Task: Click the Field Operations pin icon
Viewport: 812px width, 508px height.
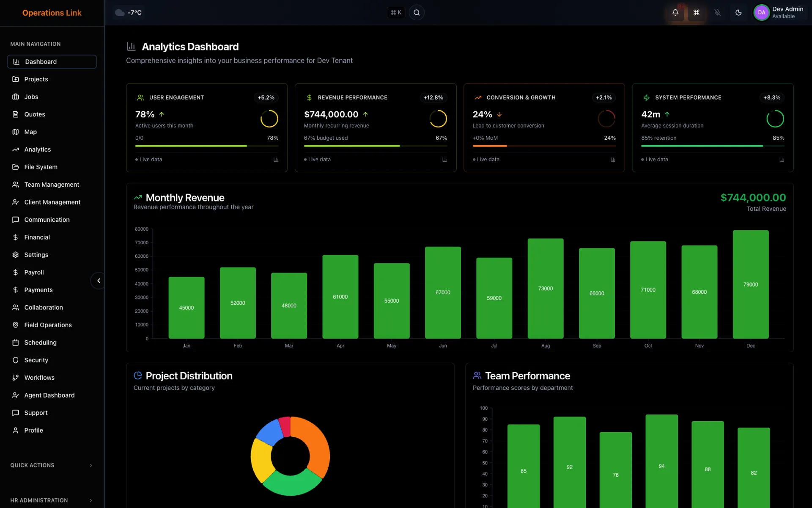Action: tap(16, 325)
